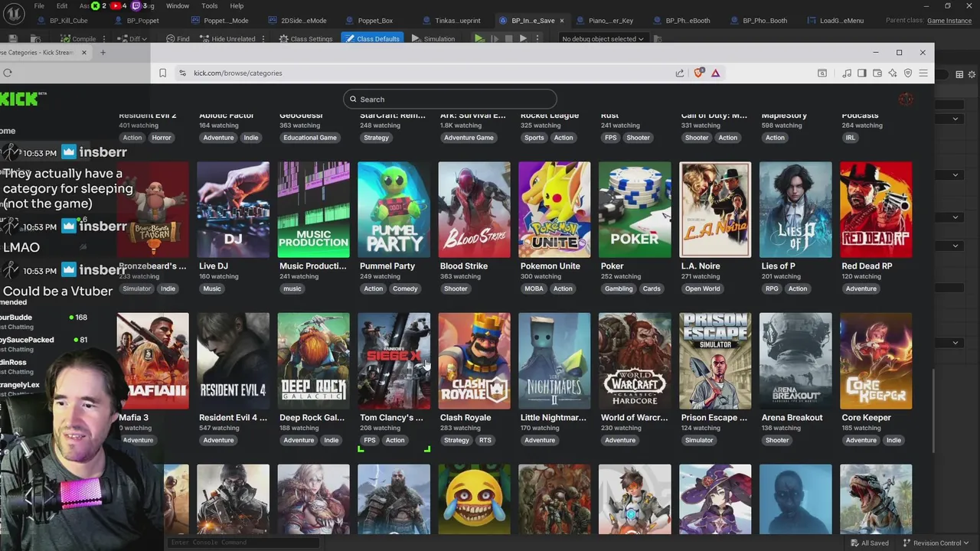This screenshot has width=980, height=551.
Task: Open the Brave VPN shield icon
Action: pos(908,73)
